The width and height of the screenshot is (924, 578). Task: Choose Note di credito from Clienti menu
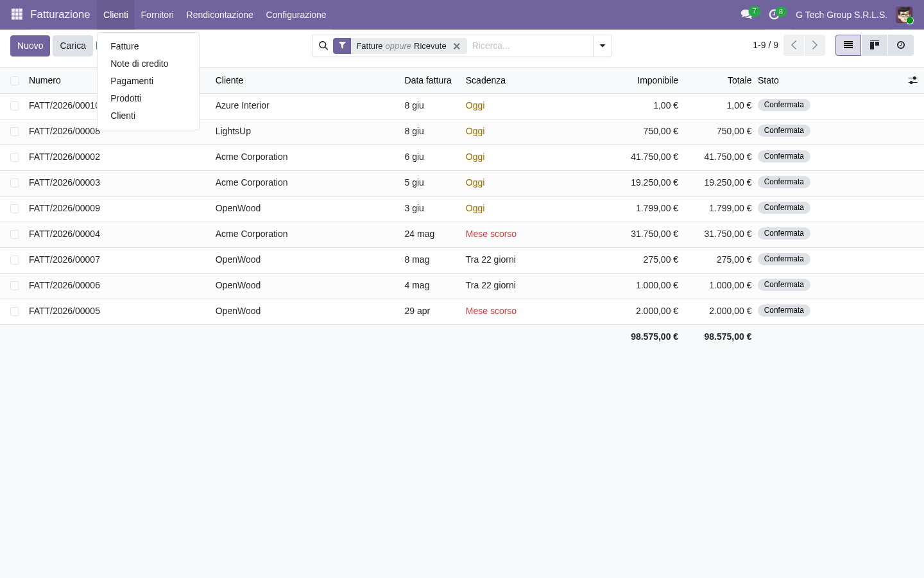point(139,64)
